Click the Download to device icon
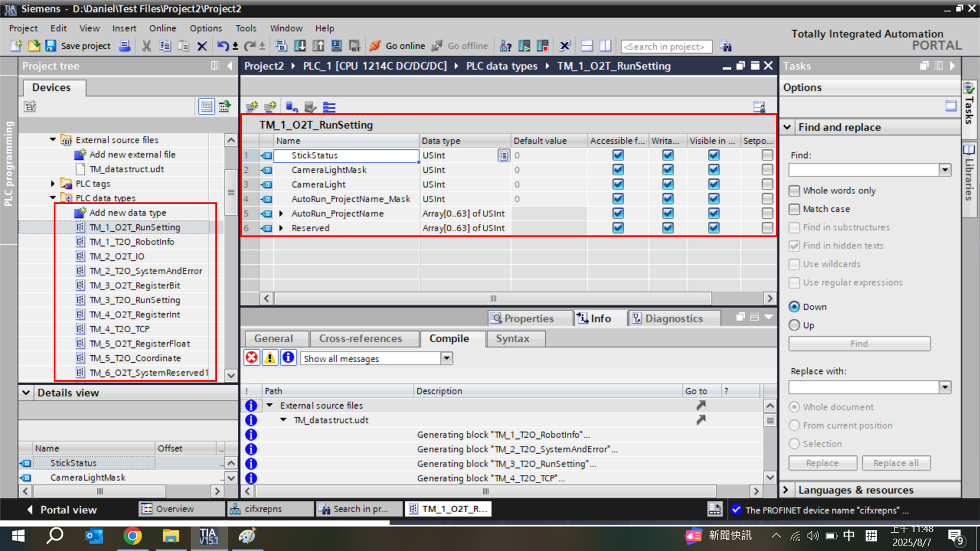Image resolution: width=980 pixels, height=551 pixels. point(300,45)
